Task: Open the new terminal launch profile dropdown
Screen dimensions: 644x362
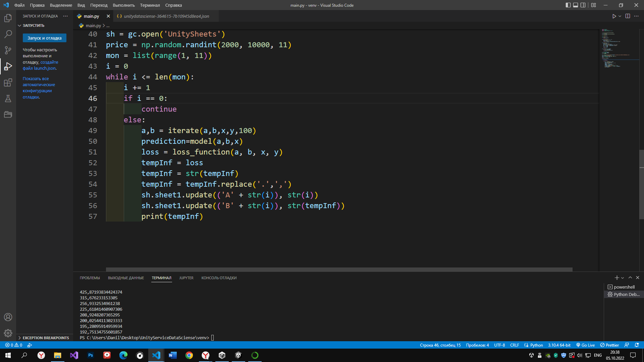Action: [623, 278]
